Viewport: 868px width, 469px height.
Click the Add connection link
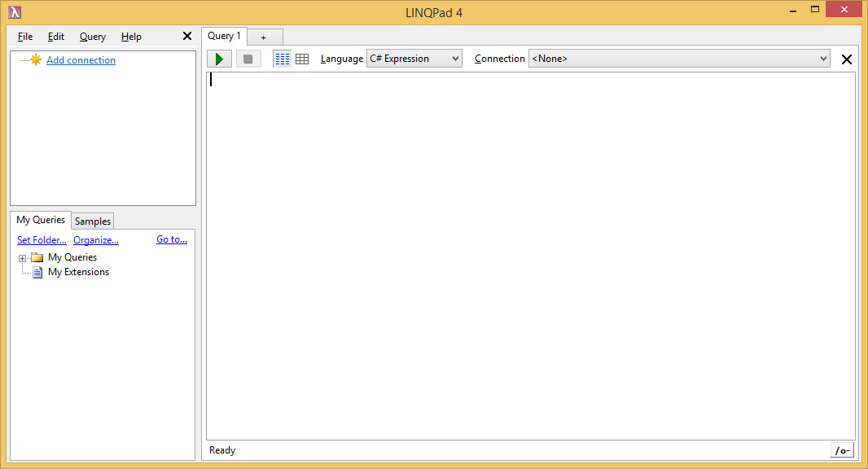click(81, 60)
